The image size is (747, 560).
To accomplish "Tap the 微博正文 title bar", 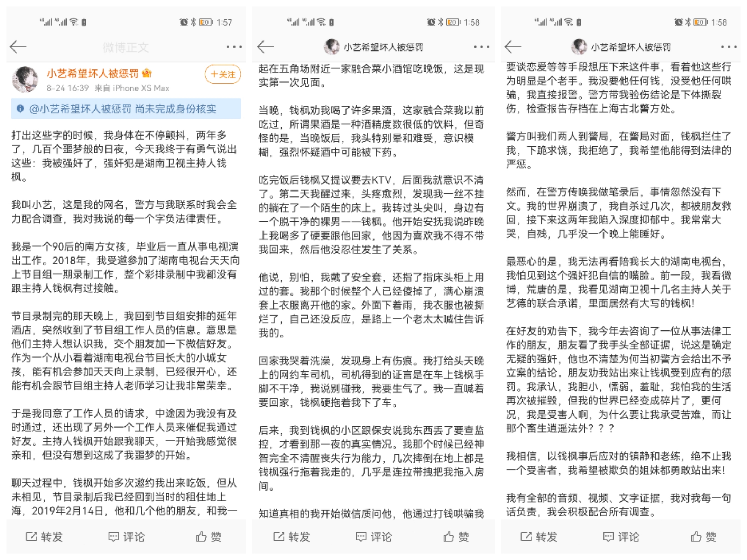I will tap(126, 47).
